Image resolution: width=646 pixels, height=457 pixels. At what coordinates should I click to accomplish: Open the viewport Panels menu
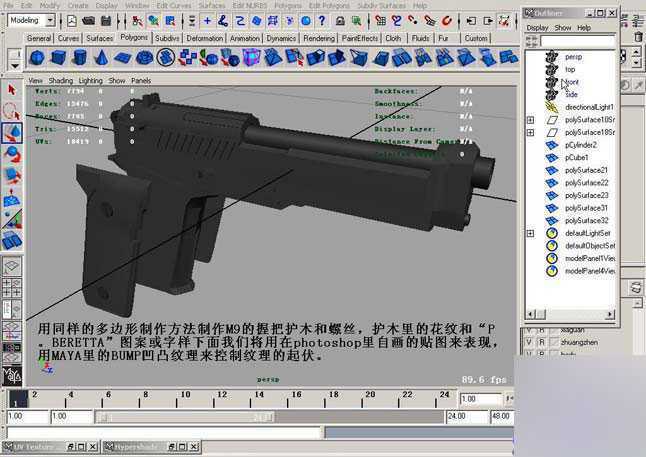[141, 81]
